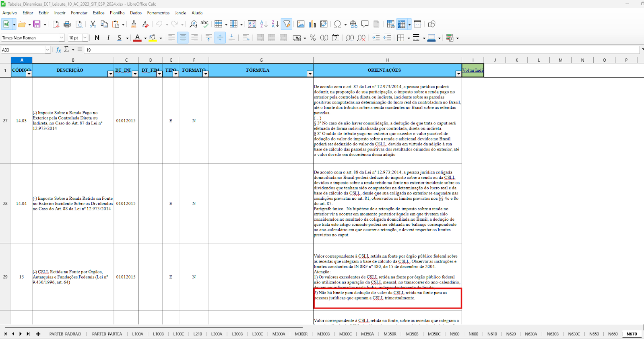
Task: Clear direct formatting icon
Action: coord(145,24)
